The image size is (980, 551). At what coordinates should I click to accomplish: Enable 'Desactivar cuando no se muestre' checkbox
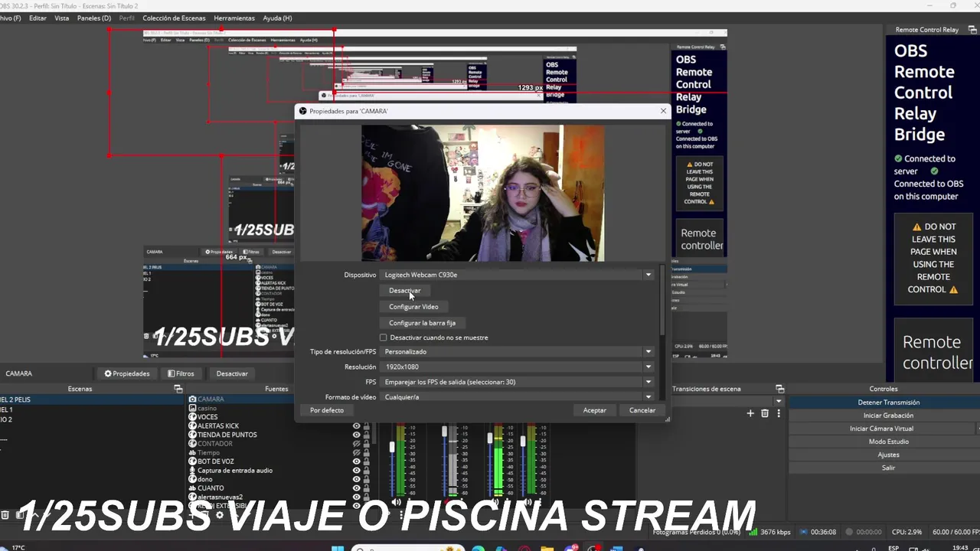(384, 337)
